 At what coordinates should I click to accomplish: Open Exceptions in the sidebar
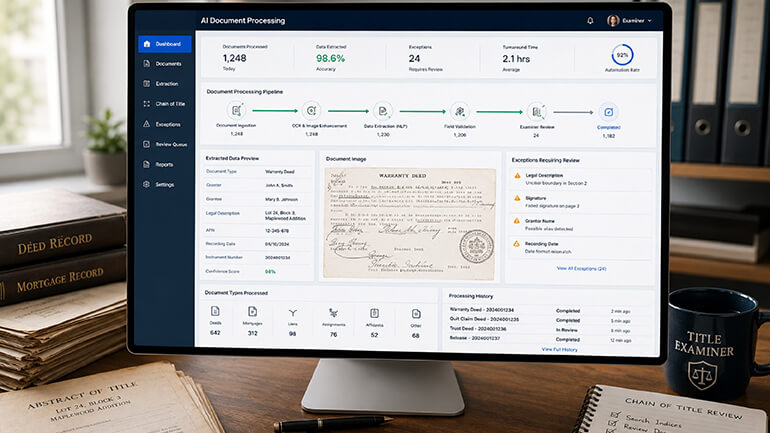pos(165,124)
